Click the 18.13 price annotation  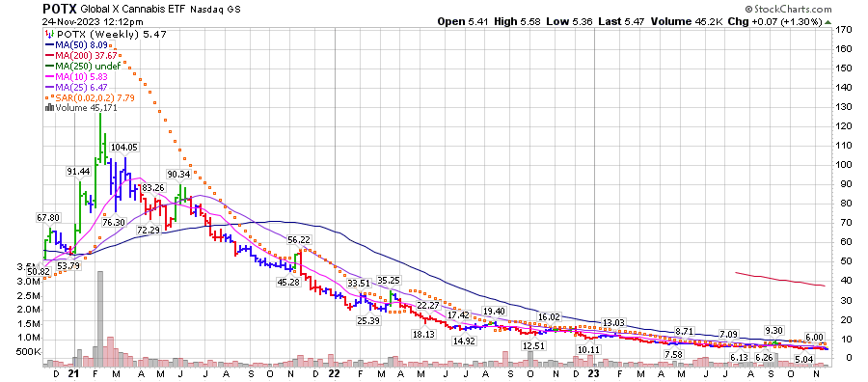pyautogui.click(x=423, y=335)
